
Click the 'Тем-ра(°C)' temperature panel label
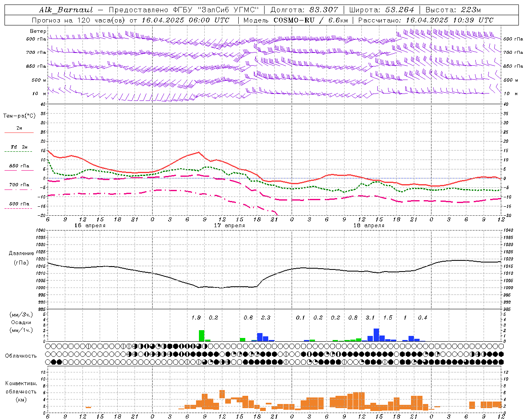tap(19, 116)
